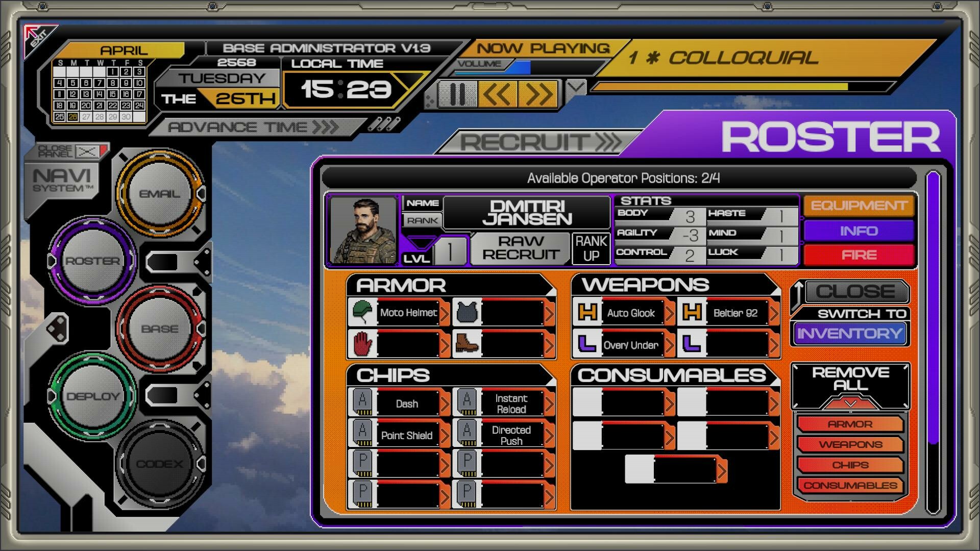Pause the currently playing track
Screen dimensions: 980x551
click(x=458, y=93)
